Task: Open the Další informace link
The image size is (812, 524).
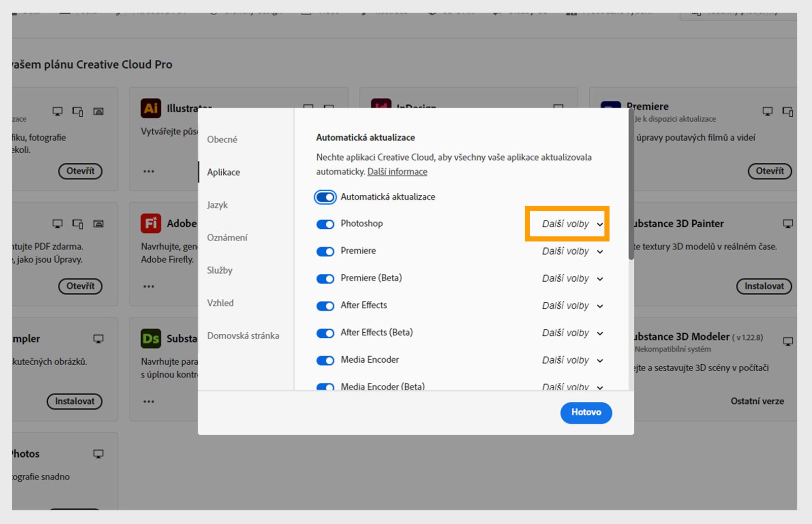Action: pos(397,171)
